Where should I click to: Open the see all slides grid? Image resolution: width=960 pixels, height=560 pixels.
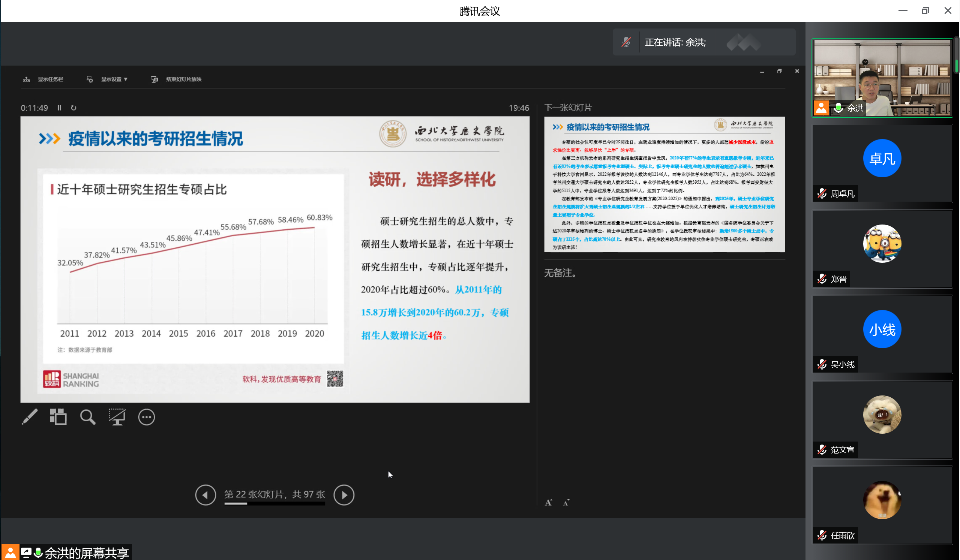58,417
